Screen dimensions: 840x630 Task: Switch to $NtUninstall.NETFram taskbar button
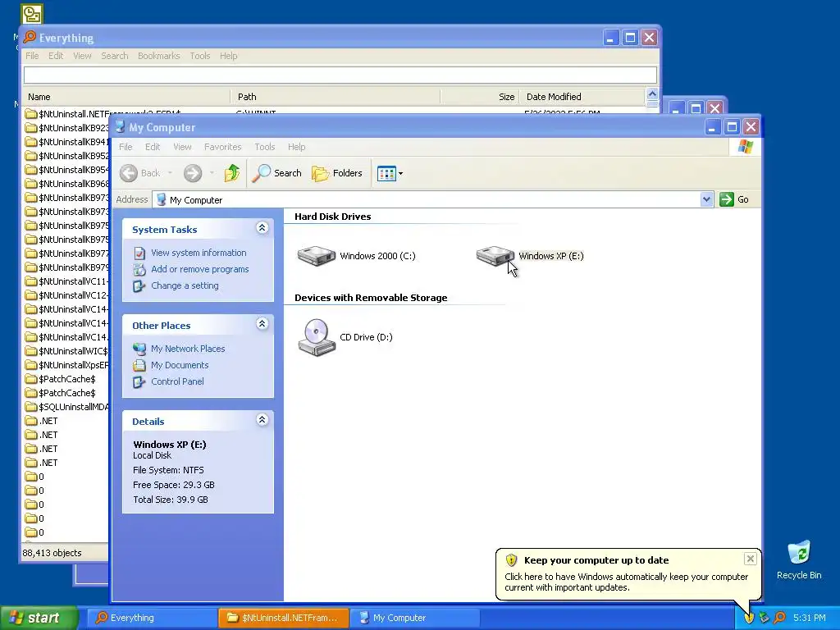pos(283,618)
